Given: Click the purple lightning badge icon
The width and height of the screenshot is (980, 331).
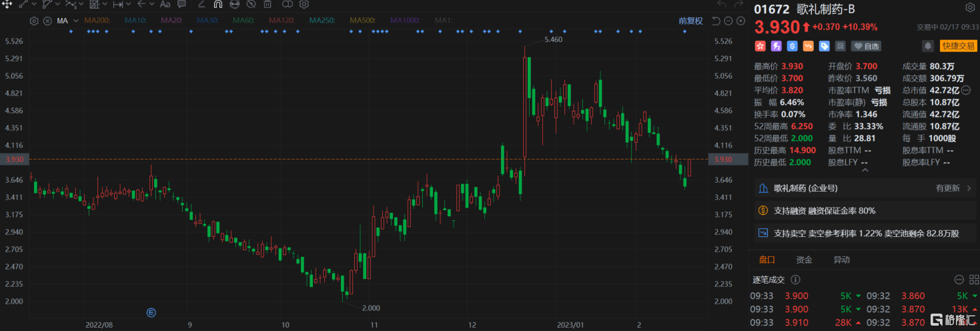Looking at the screenshot, I should tap(776, 46).
